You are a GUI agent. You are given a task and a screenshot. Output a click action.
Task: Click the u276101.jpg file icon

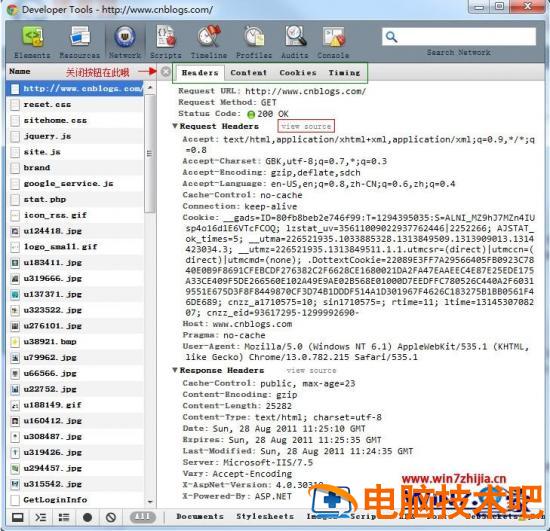click(x=15, y=326)
